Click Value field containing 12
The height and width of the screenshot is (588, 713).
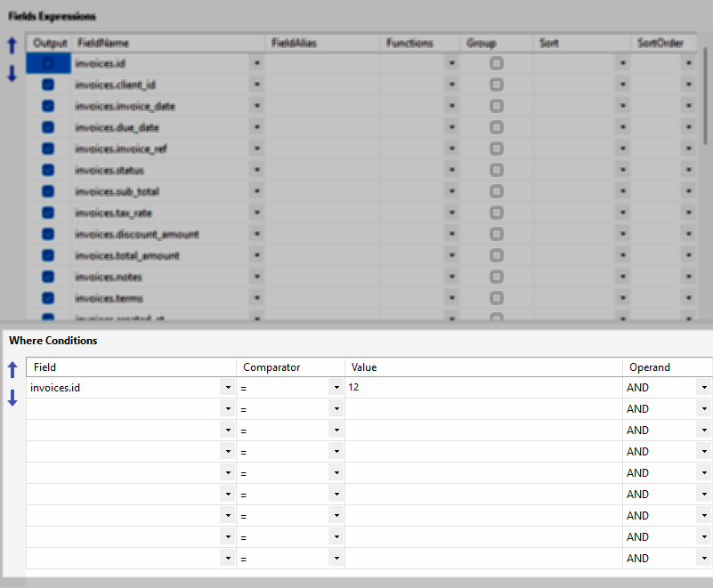point(483,388)
